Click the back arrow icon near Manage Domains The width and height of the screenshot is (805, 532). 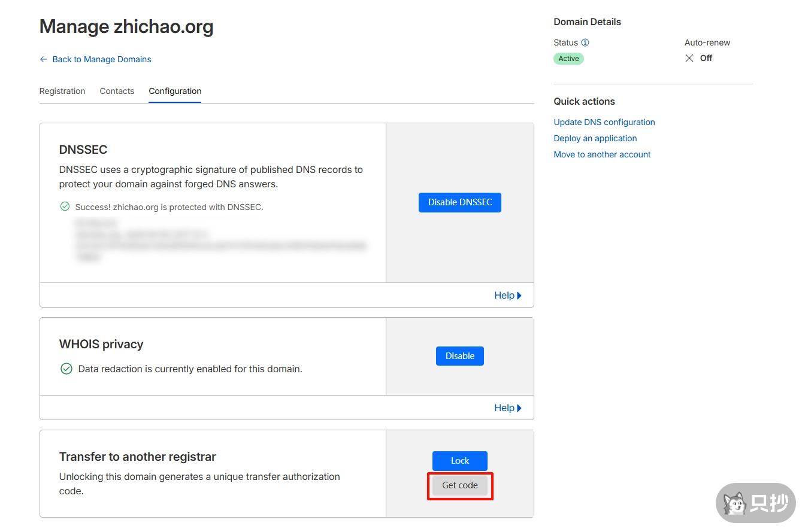43,59
